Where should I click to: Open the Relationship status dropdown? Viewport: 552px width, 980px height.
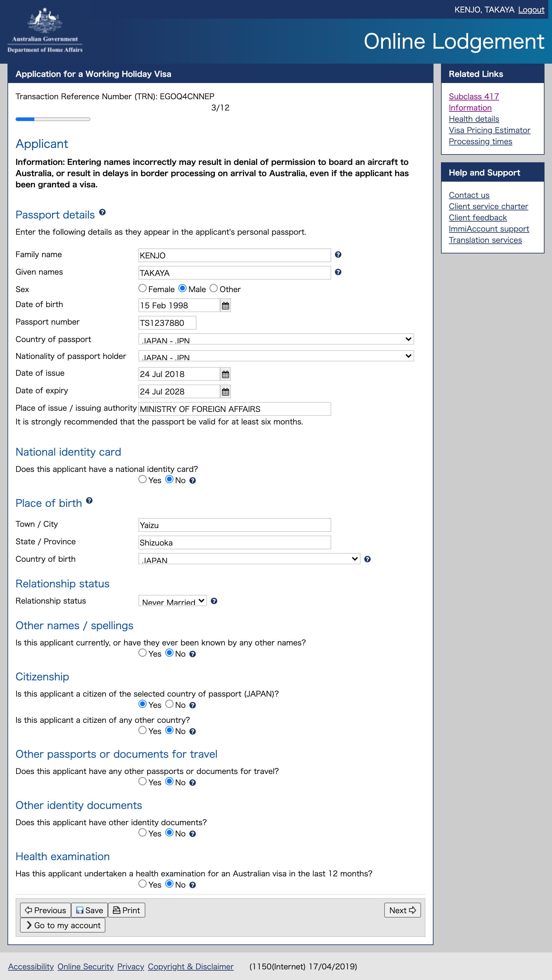point(172,601)
